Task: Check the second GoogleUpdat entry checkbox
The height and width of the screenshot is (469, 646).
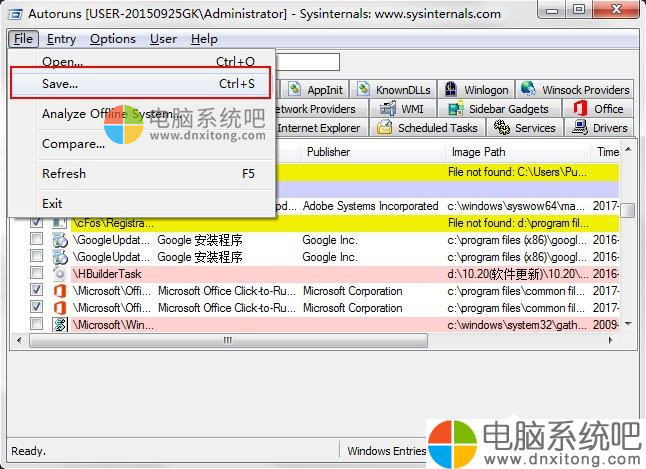Action: (36, 256)
